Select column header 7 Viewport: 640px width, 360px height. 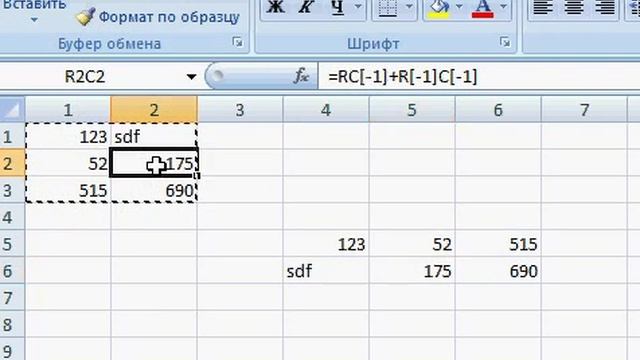coord(584,110)
